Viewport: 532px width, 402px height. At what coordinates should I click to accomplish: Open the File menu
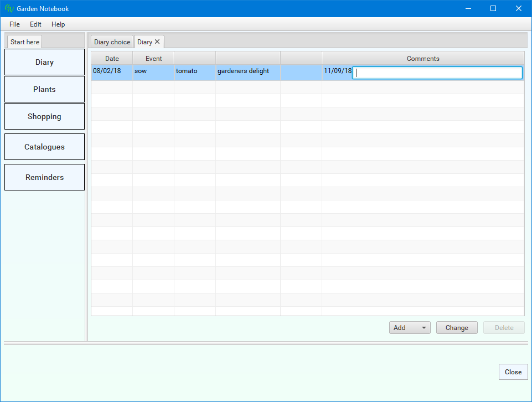[x=14, y=24]
